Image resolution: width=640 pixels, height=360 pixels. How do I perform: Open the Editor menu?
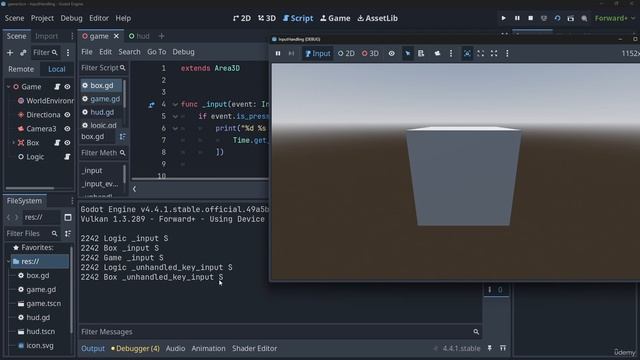coord(99,18)
